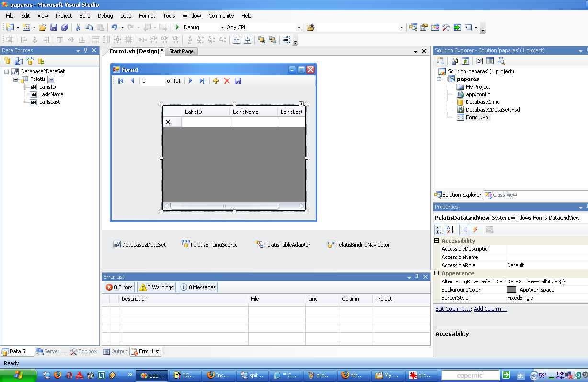Open the Solution Explorer toolbar icon
The image size is (588, 382).
click(413, 27)
